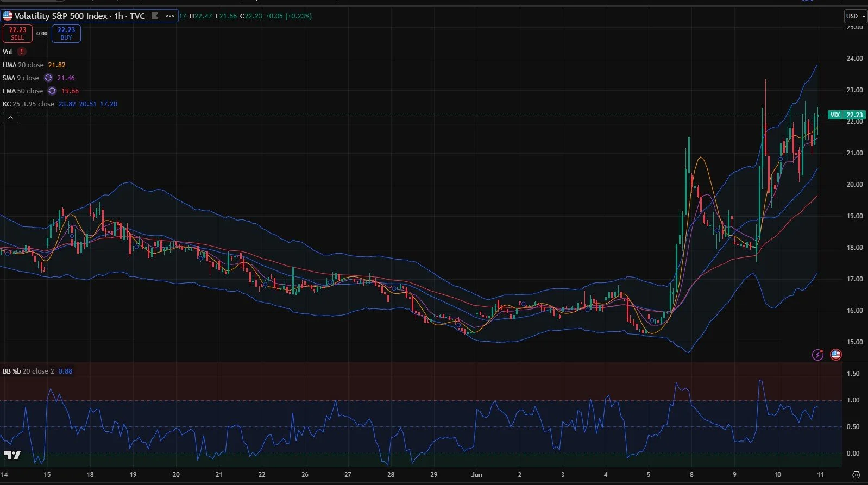The image size is (868, 485).
Task: Click the 18.00 label on the price axis
Action: tap(855, 248)
